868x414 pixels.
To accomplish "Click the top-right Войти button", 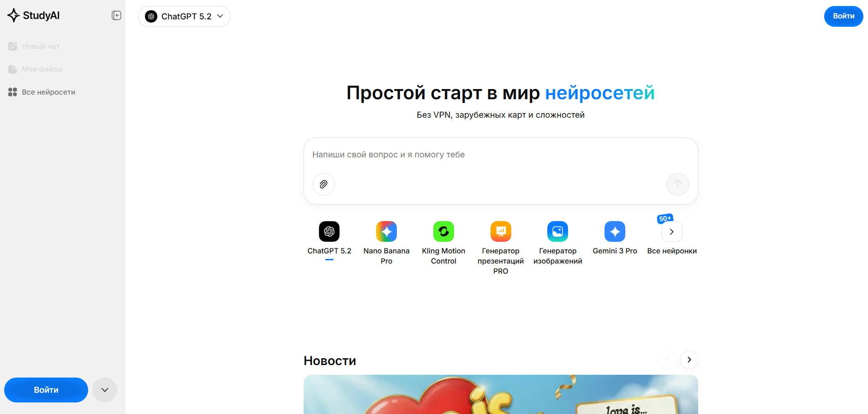I will click(x=843, y=16).
